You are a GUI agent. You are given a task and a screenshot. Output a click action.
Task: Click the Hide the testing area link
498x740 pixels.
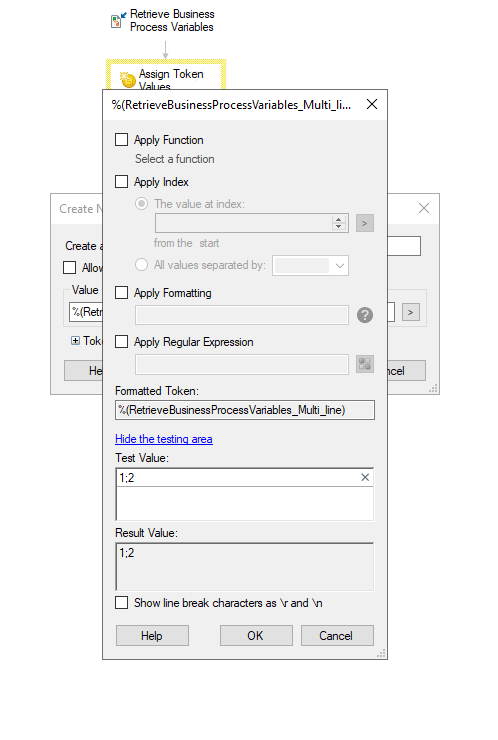click(x=164, y=439)
